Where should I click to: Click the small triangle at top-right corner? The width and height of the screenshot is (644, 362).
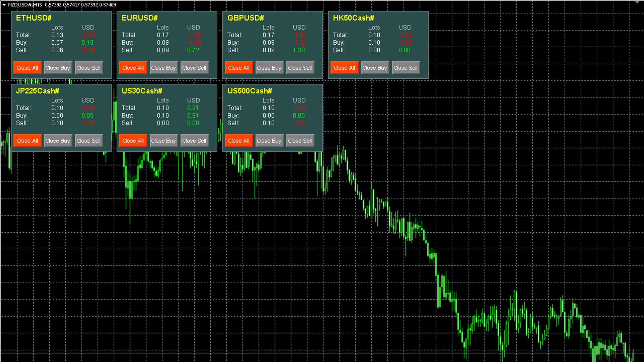[x=637, y=2]
